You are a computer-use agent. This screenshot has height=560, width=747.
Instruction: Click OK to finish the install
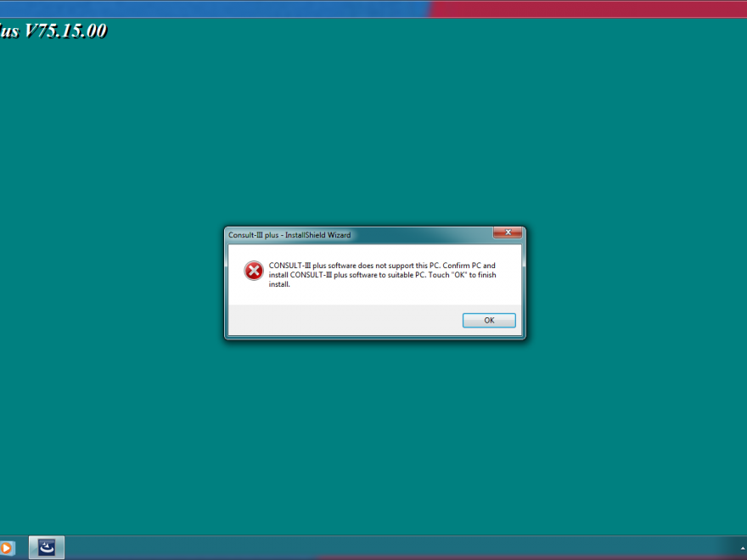coord(489,321)
